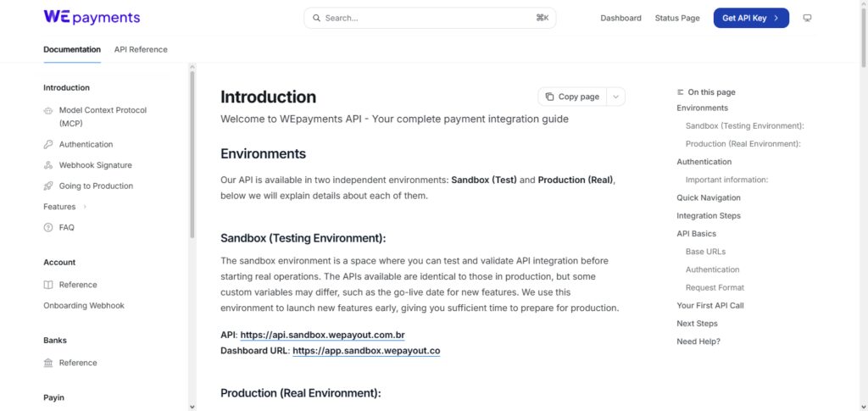Open the Banks Reference page
Screen dimensions: 868x411
click(77, 363)
